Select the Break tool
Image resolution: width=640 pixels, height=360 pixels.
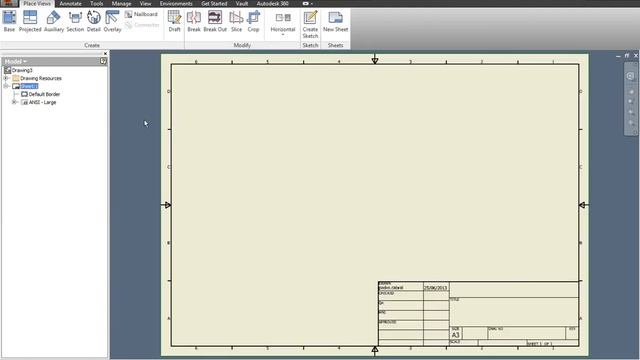pyautogui.click(x=194, y=22)
